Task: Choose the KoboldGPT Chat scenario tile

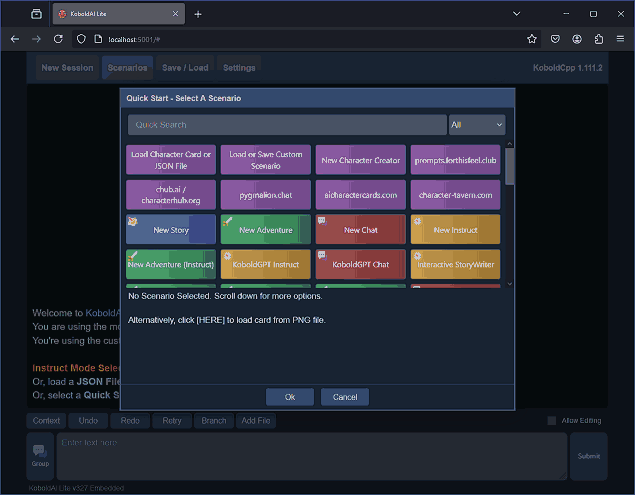Action: 360,264
